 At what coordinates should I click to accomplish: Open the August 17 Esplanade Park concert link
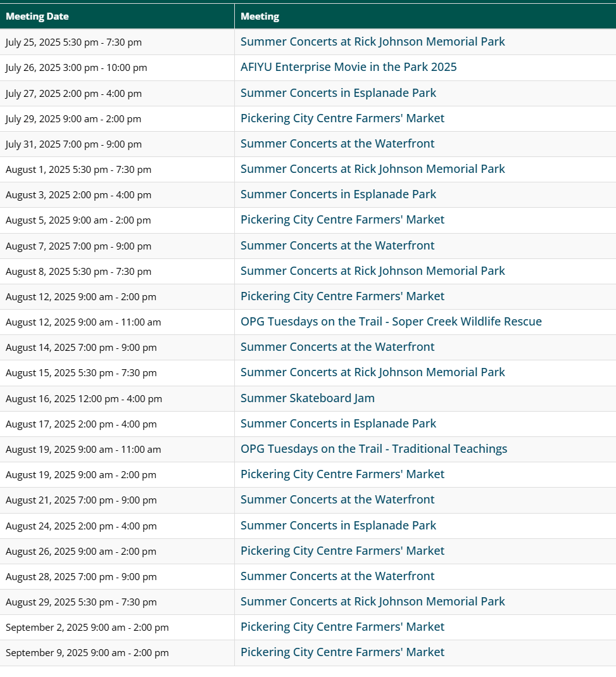point(338,424)
